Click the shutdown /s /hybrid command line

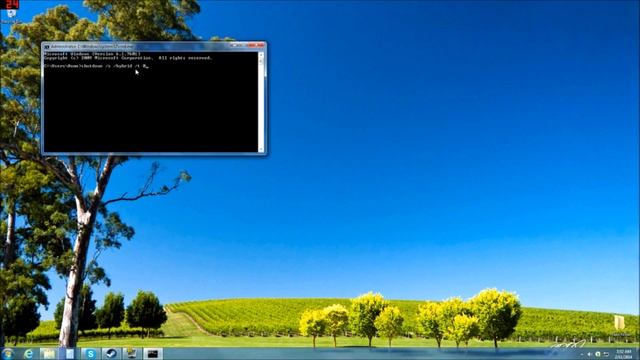[96, 66]
